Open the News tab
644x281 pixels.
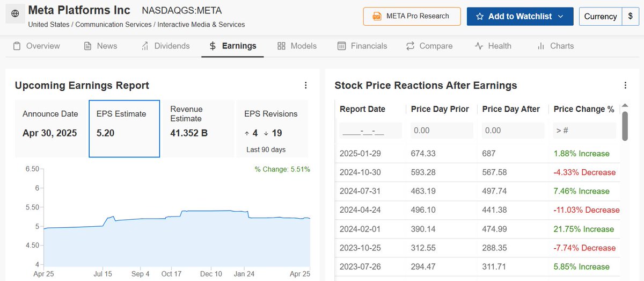click(100, 46)
